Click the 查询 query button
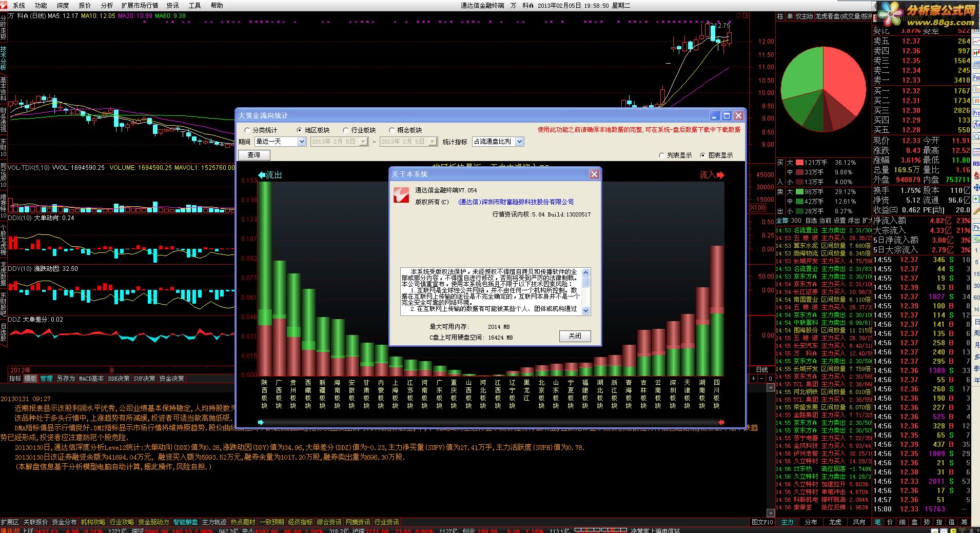This screenshot has width=980, height=533. (254, 155)
